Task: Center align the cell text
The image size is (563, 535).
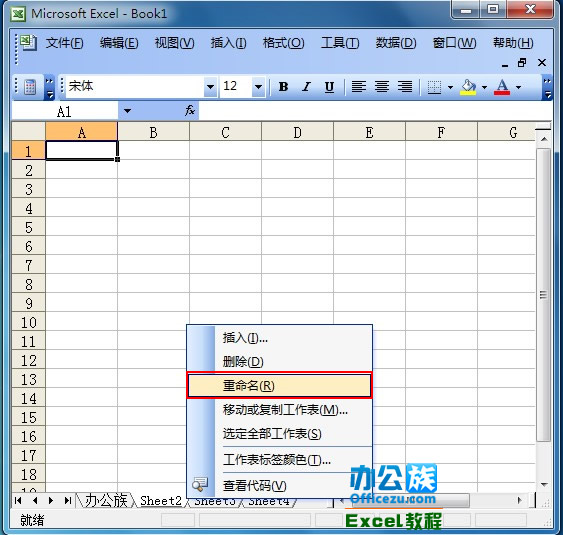Action: (382, 87)
